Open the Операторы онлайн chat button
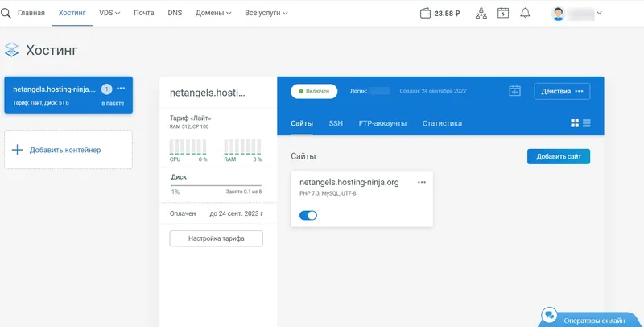This screenshot has height=327, width=644. point(591,318)
